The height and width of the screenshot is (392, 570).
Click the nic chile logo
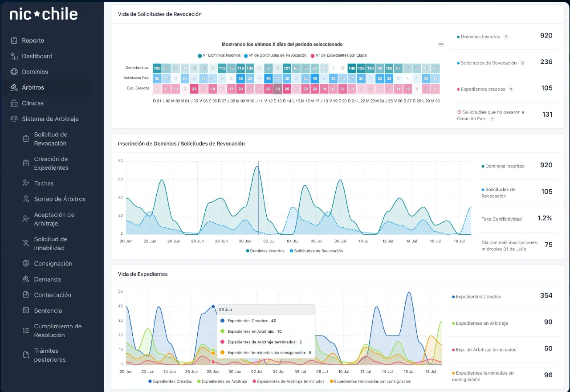44,14
